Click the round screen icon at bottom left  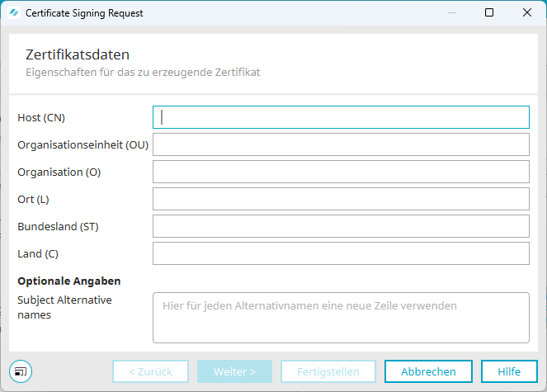click(x=21, y=371)
